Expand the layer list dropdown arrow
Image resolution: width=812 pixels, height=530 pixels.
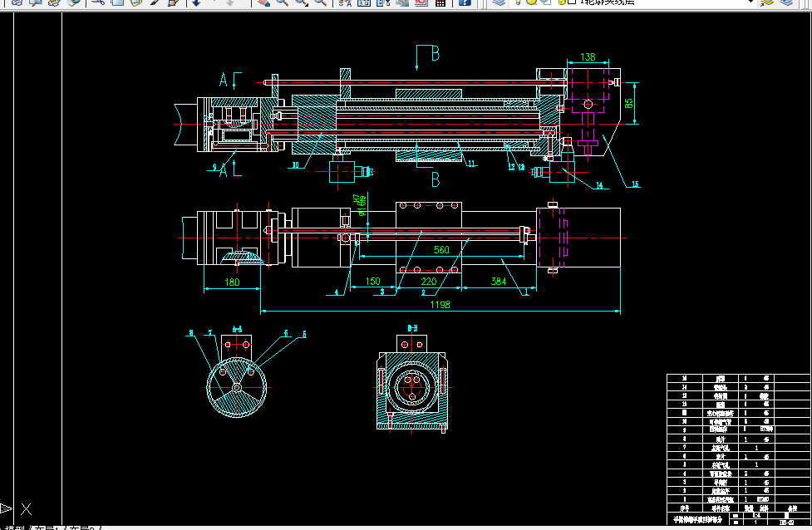tap(750, 2)
